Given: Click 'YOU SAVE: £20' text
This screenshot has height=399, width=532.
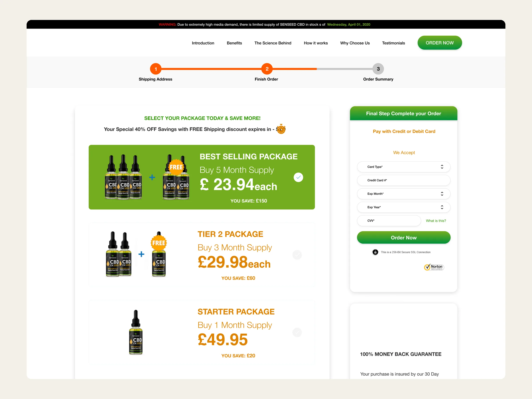Looking at the screenshot, I should tap(238, 356).
